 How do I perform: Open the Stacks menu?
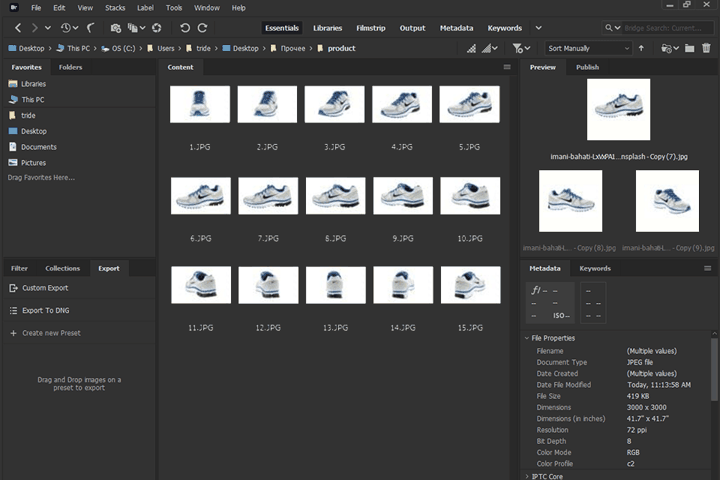[115, 8]
